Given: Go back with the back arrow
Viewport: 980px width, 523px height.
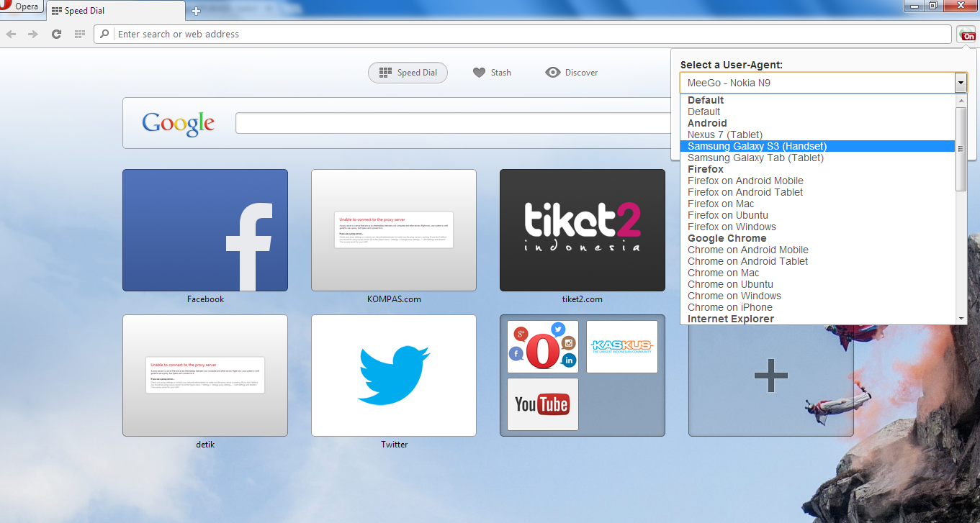Looking at the screenshot, I should click(11, 34).
